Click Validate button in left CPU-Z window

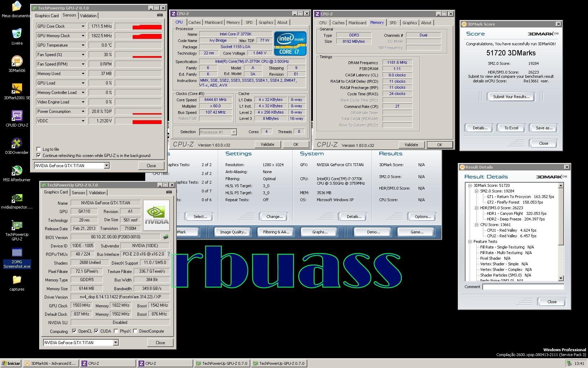click(x=267, y=144)
